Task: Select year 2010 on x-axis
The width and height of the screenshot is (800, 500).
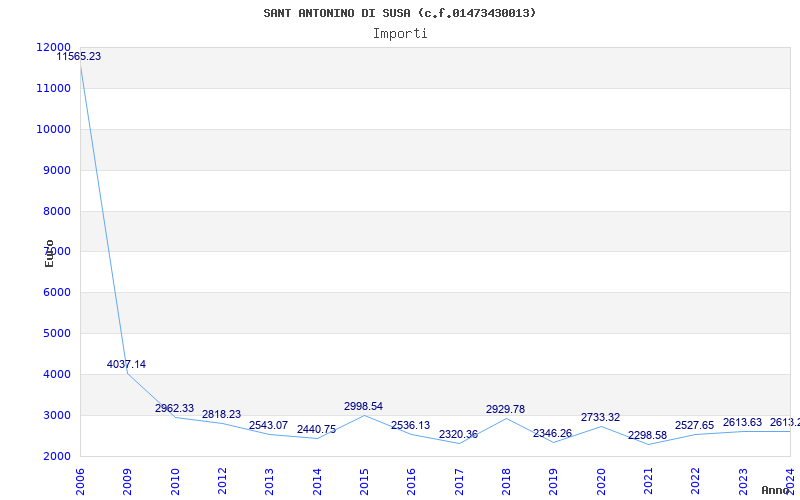Action: point(174,482)
